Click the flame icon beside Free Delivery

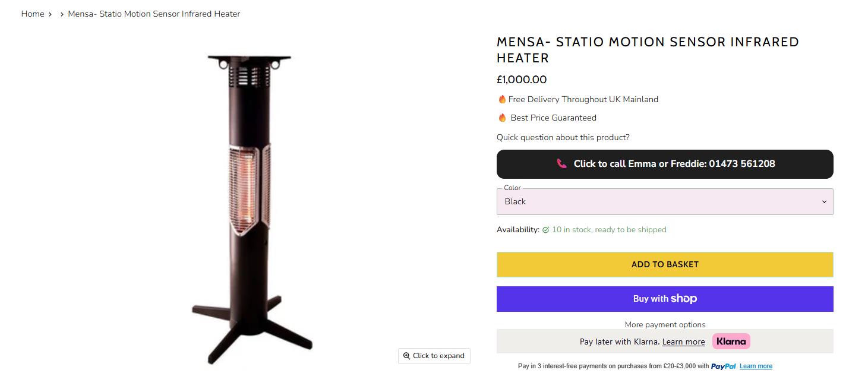[x=502, y=99]
